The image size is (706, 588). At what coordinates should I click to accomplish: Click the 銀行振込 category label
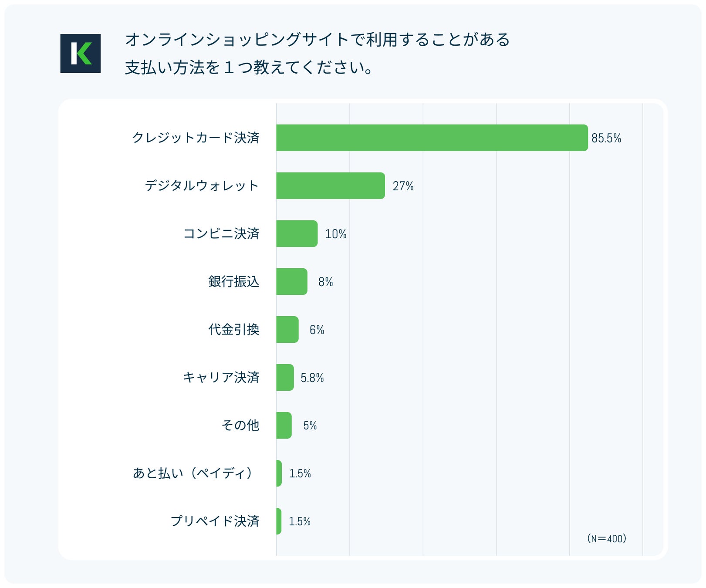[233, 281]
